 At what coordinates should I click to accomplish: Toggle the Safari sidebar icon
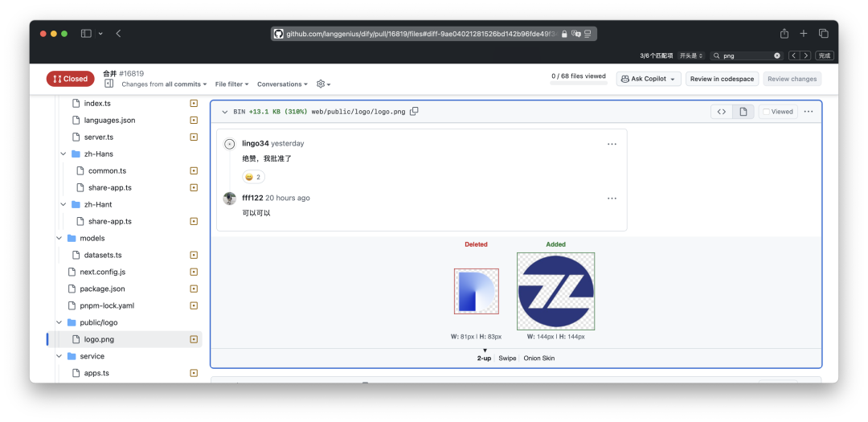86,34
